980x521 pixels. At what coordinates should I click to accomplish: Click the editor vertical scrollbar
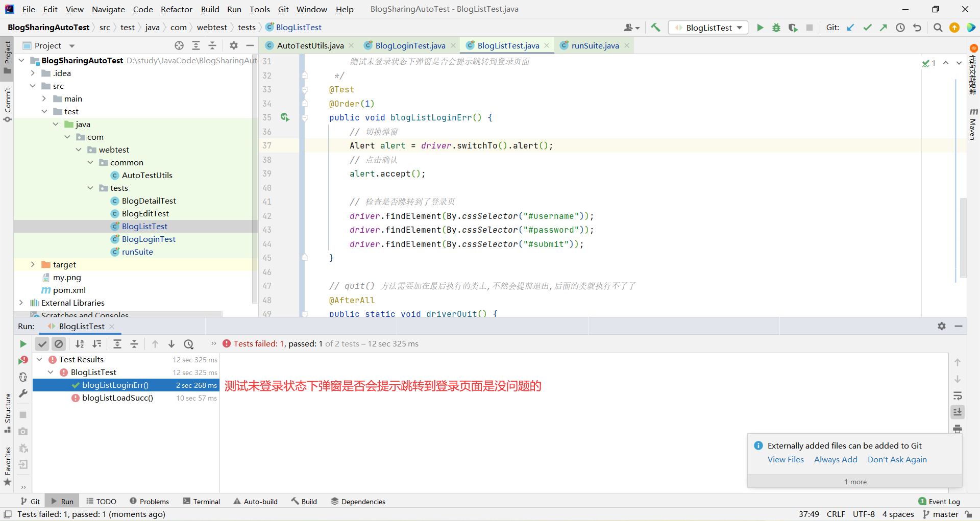(x=963, y=237)
